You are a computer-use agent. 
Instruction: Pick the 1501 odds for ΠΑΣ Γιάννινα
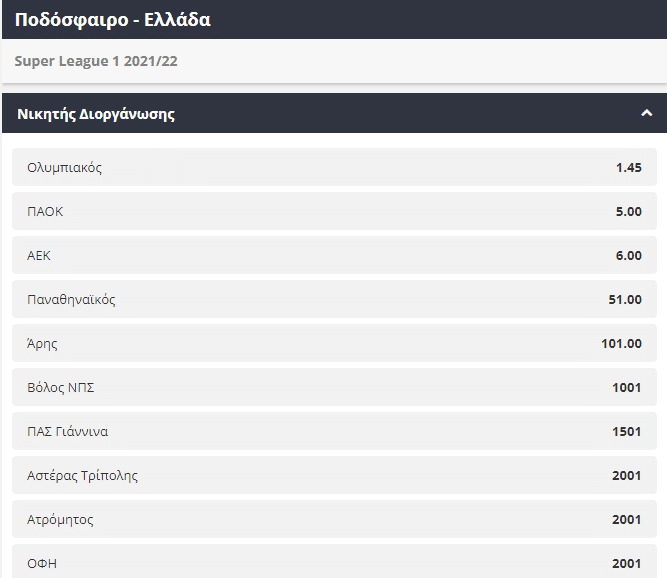[x=626, y=431]
